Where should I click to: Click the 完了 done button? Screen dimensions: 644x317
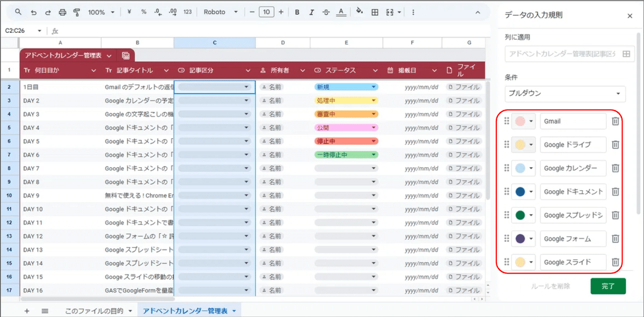[x=608, y=286]
